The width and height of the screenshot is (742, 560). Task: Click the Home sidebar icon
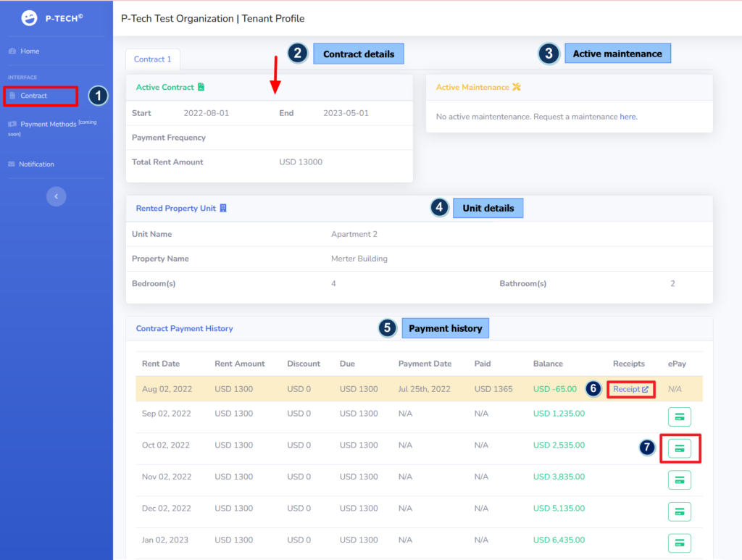point(12,51)
